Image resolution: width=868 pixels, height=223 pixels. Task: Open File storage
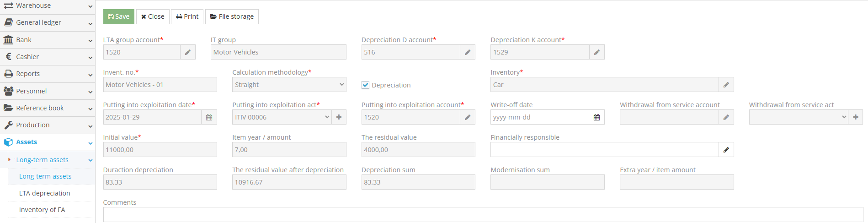(x=232, y=16)
